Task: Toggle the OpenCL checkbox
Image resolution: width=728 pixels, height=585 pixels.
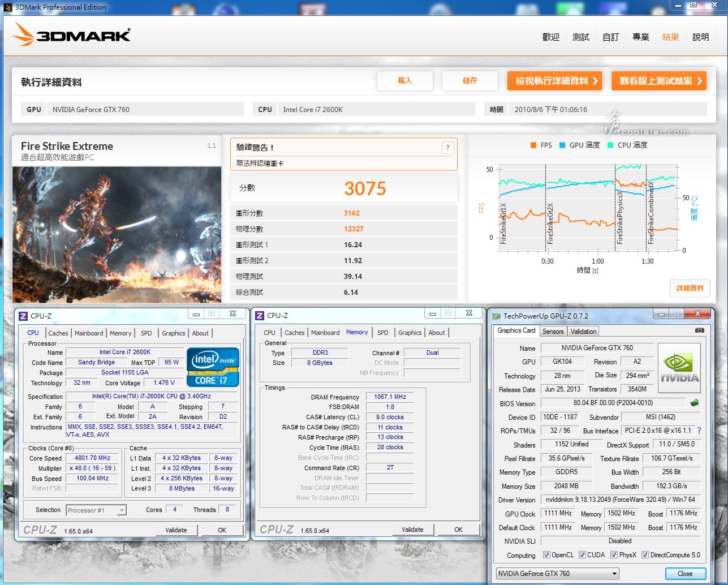Action: (546, 555)
